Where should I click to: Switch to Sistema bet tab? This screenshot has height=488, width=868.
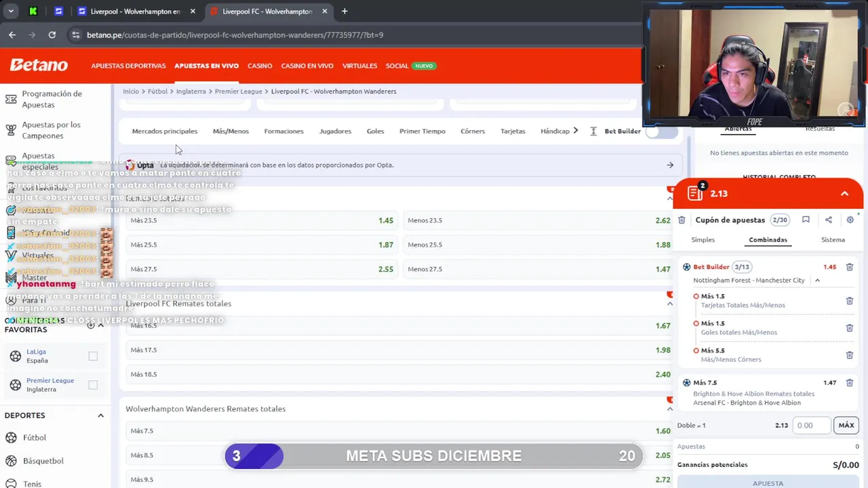point(833,240)
